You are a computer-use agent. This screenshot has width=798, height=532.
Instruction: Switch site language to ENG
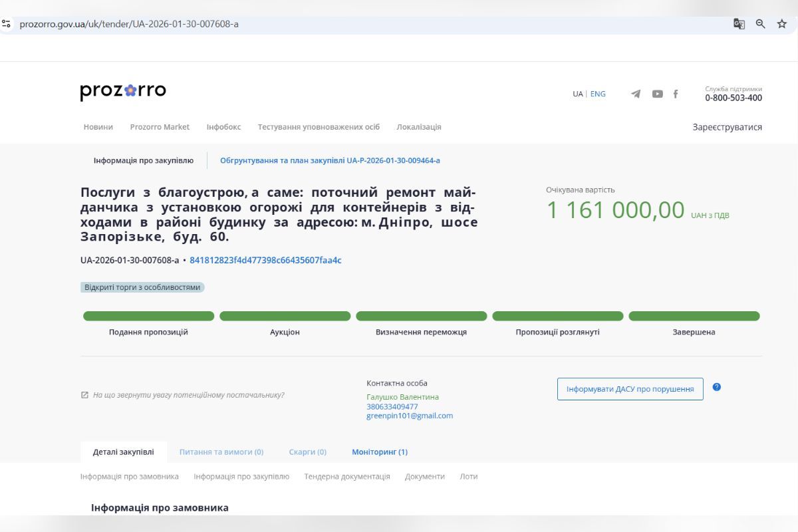[x=597, y=94]
